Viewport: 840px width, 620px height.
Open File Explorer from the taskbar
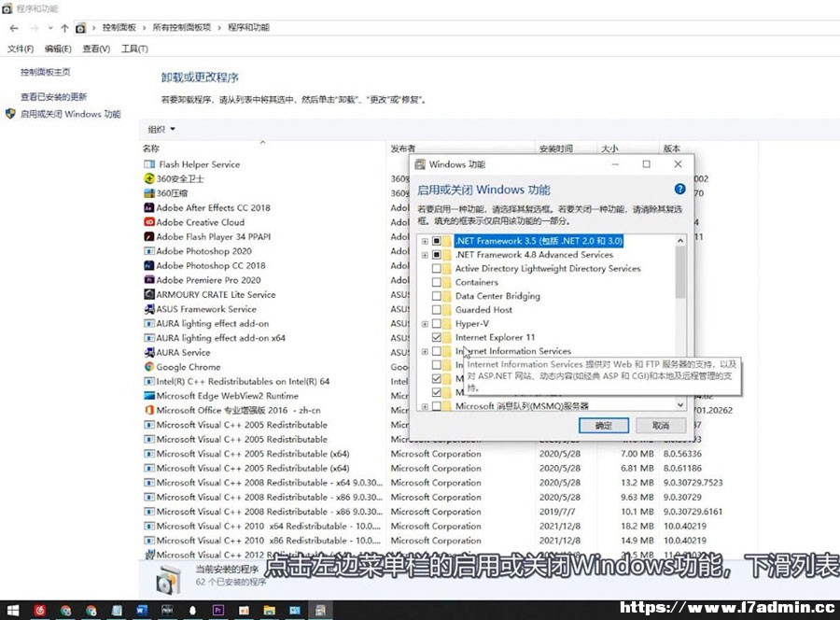(x=269, y=610)
